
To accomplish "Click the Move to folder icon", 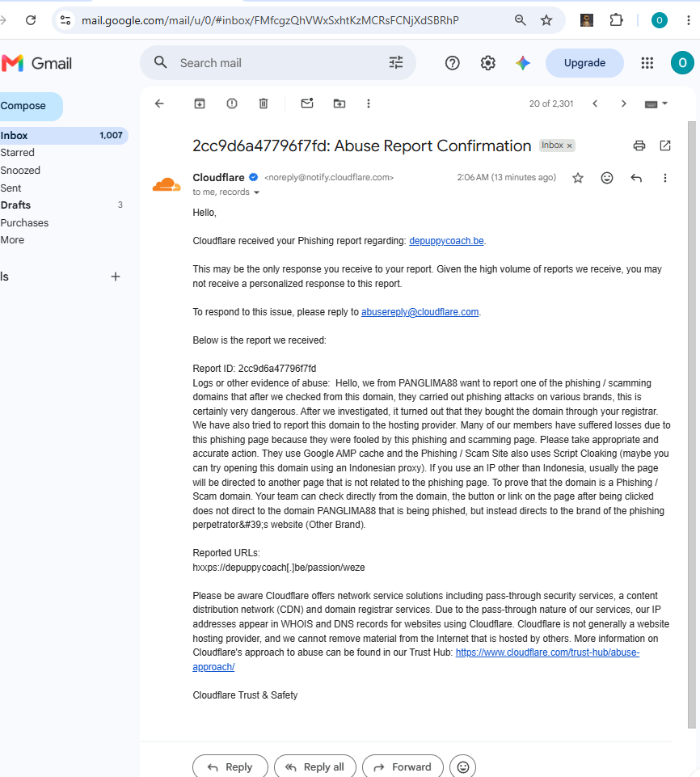I will [339, 103].
